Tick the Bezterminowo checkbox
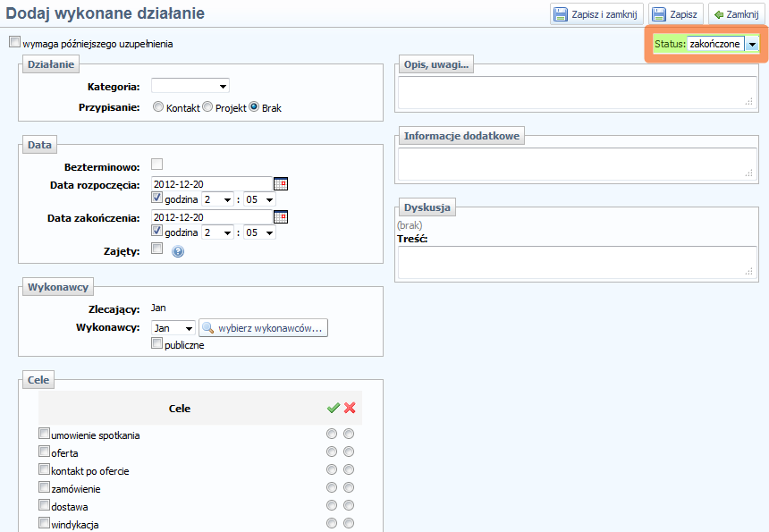 click(x=157, y=165)
